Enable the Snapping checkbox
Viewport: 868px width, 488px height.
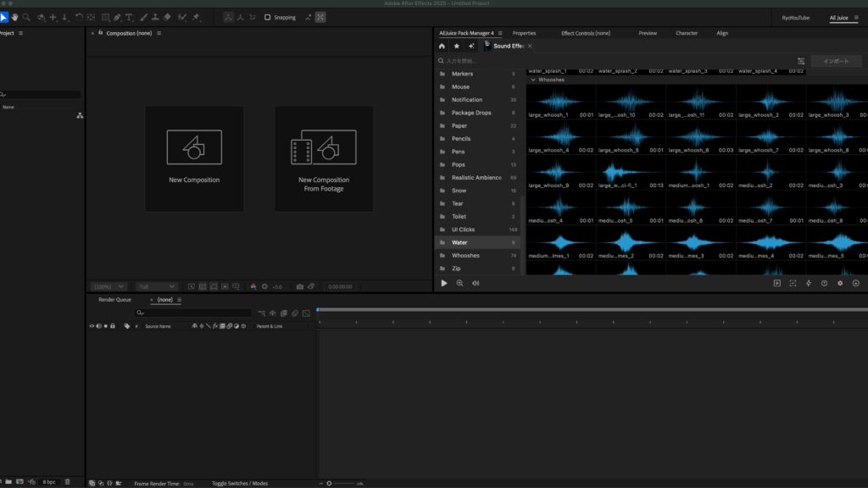[x=268, y=17]
